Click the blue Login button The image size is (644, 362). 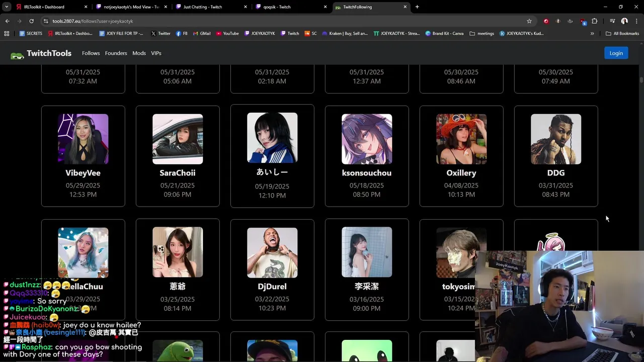616,53
